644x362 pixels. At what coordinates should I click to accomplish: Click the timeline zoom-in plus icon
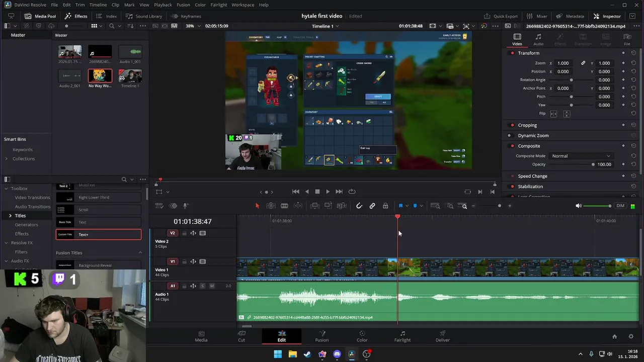(509, 206)
